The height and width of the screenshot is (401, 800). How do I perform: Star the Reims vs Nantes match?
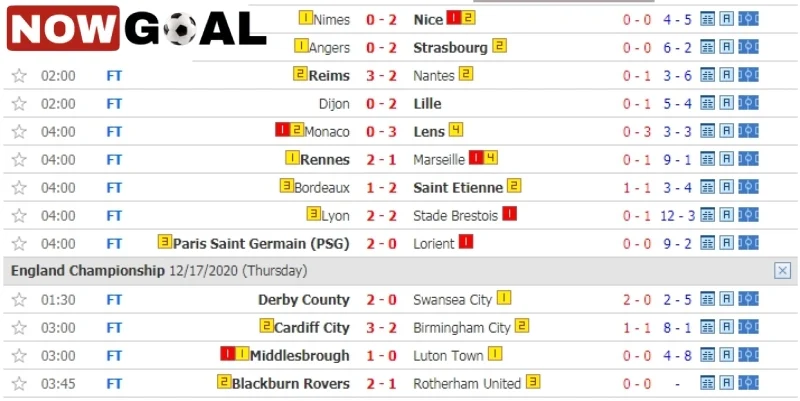19,76
